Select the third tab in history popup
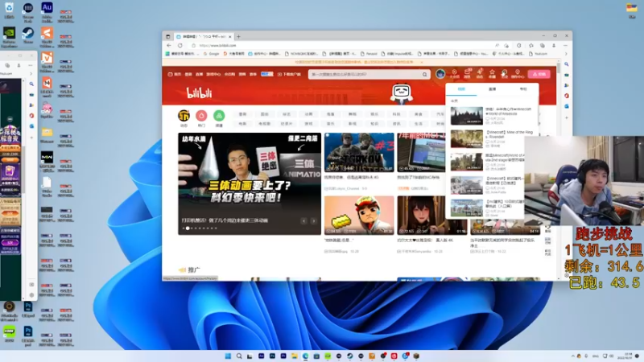The image size is (644, 362). (x=522, y=89)
